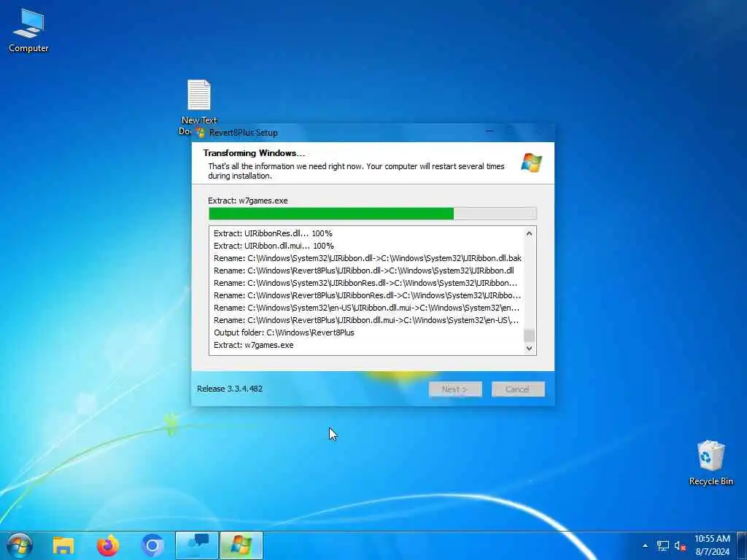The height and width of the screenshot is (560, 747).
Task: Click the 'Transforming Windows...' heading
Action: [254, 153]
